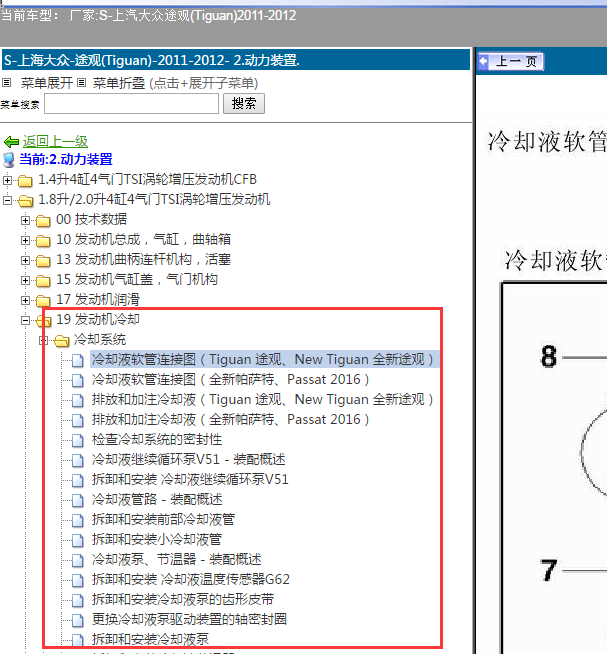The height and width of the screenshot is (654, 607).
Task: Open 排放和加注冷却液 (Tiguan 途观) entry
Action: tap(263, 400)
